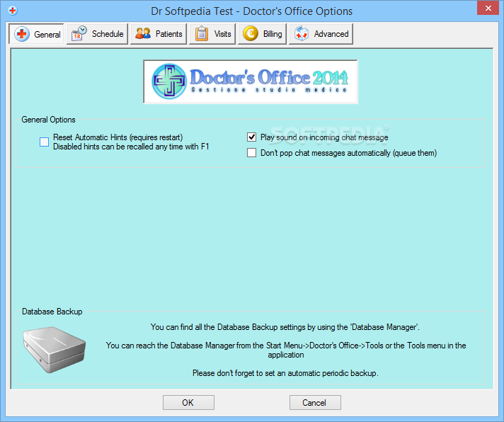Click the app icon in the title bar
The image size is (504, 422).
[13, 11]
